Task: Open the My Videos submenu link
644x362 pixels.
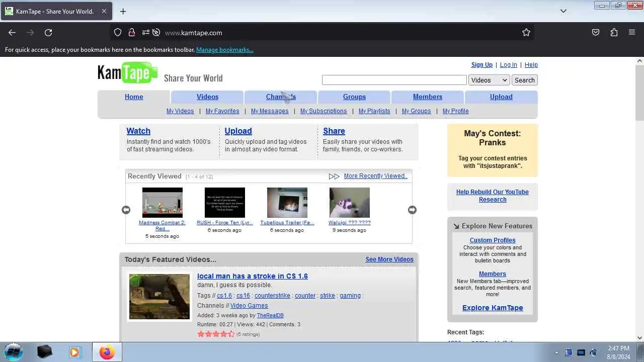Action: coord(180,111)
